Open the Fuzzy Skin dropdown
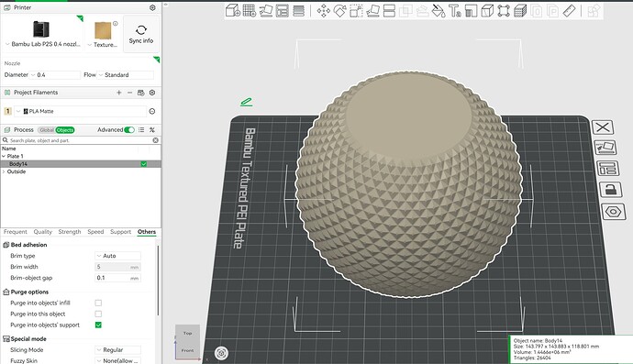This screenshot has height=364, width=633. pos(117,360)
